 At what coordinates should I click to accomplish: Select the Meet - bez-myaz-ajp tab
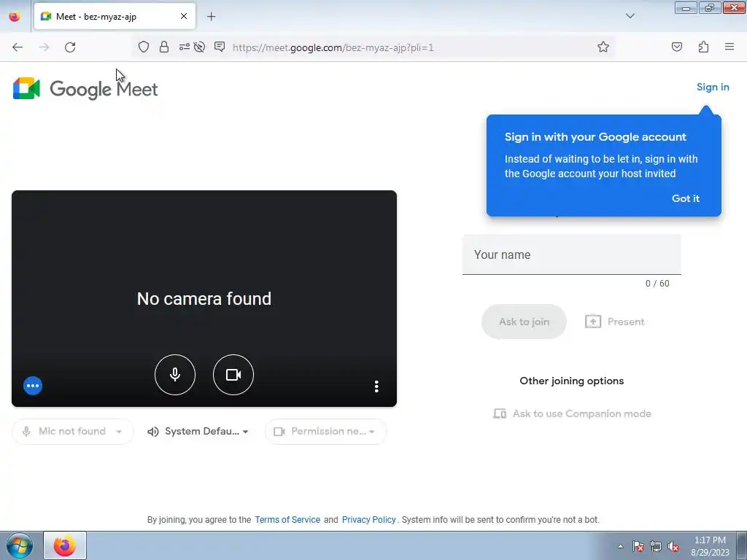point(115,17)
